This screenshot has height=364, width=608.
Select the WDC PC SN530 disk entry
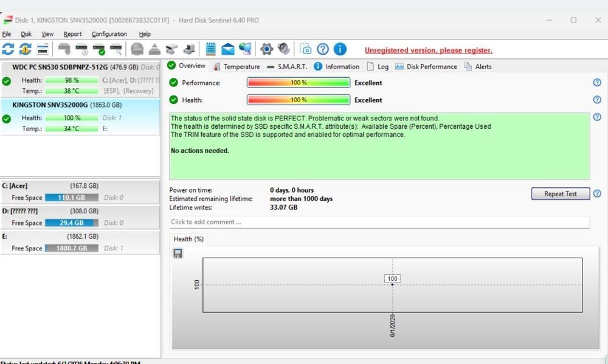(x=80, y=79)
